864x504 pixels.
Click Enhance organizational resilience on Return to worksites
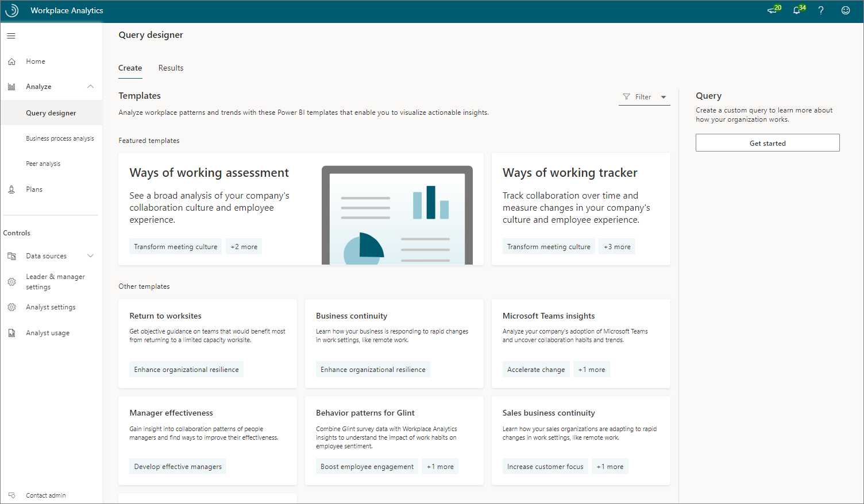coord(186,370)
